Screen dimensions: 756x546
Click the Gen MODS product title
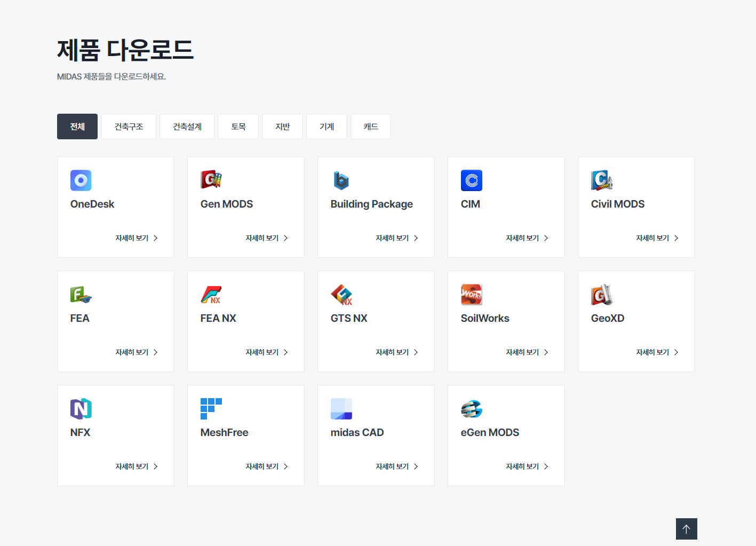click(227, 204)
